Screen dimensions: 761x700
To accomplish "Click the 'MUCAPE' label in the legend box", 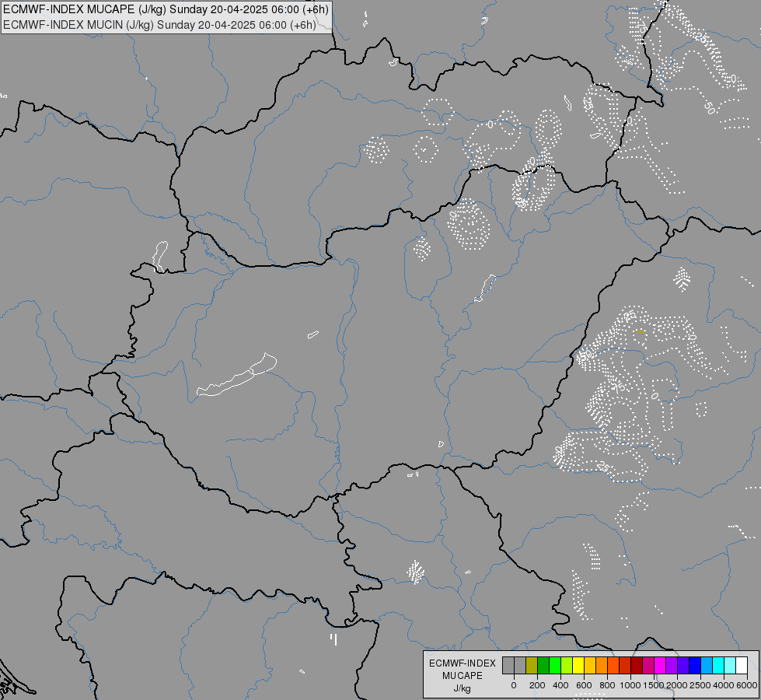I will 462,676.
